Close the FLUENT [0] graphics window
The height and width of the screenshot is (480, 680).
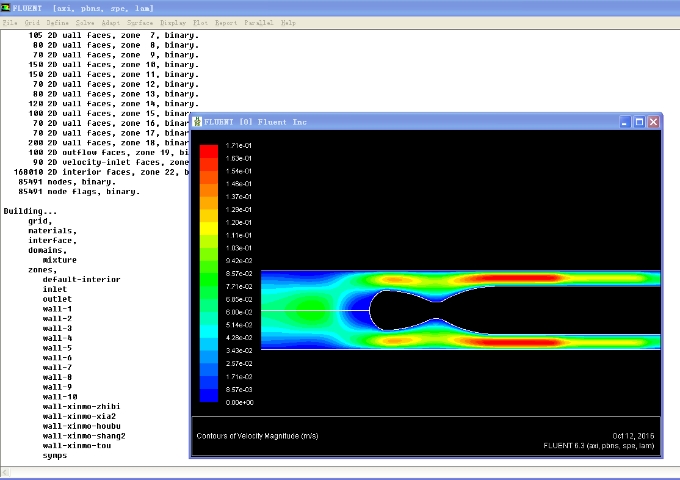[x=653, y=122]
